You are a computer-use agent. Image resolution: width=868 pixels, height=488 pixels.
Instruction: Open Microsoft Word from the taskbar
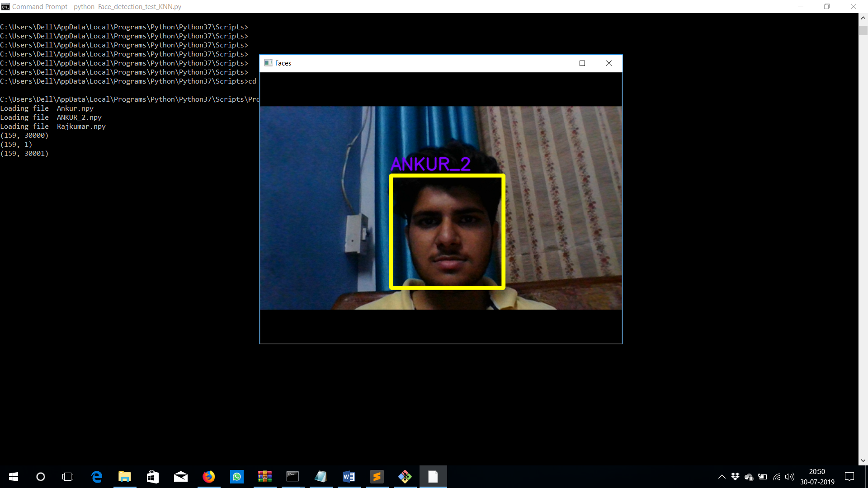(x=349, y=477)
